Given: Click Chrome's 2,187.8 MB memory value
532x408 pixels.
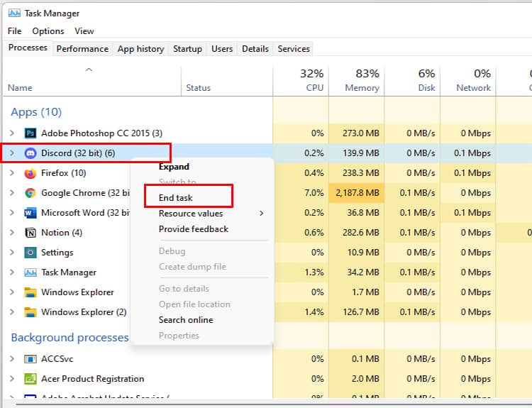Looking at the screenshot, I should tap(357, 193).
